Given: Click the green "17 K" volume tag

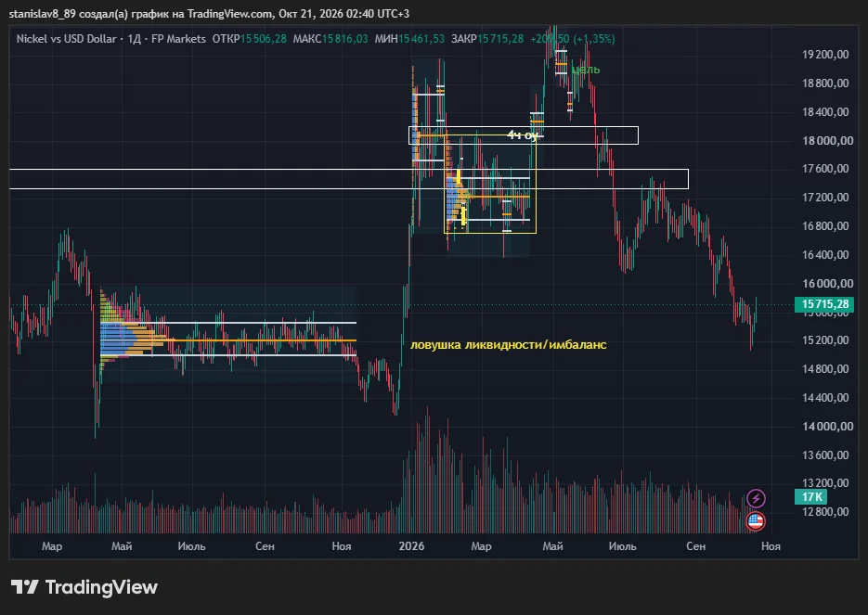Looking at the screenshot, I should point(811,496).
